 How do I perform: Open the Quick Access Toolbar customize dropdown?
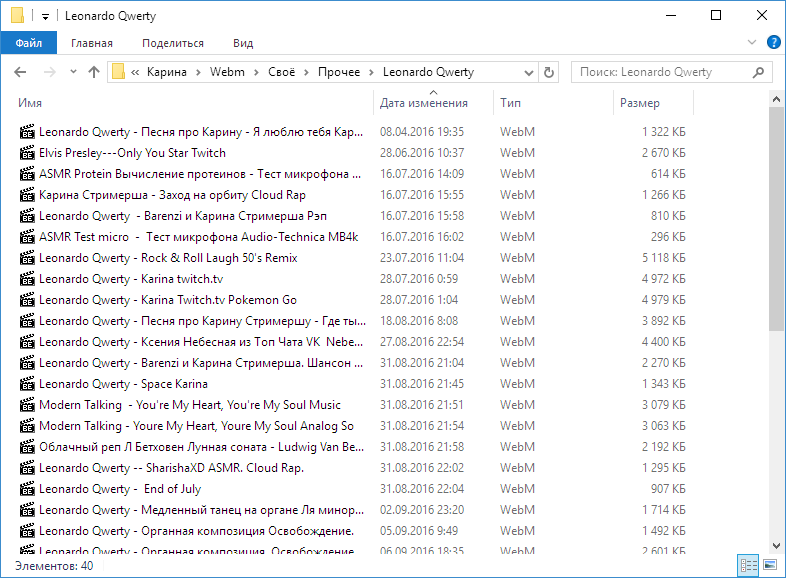45,17
